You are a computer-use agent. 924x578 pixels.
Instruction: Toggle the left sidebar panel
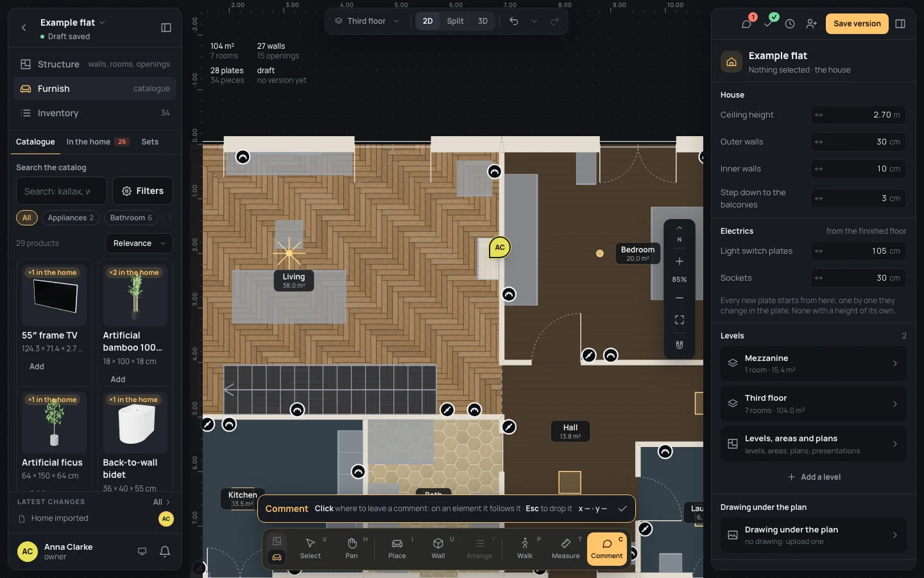point(166,28)
